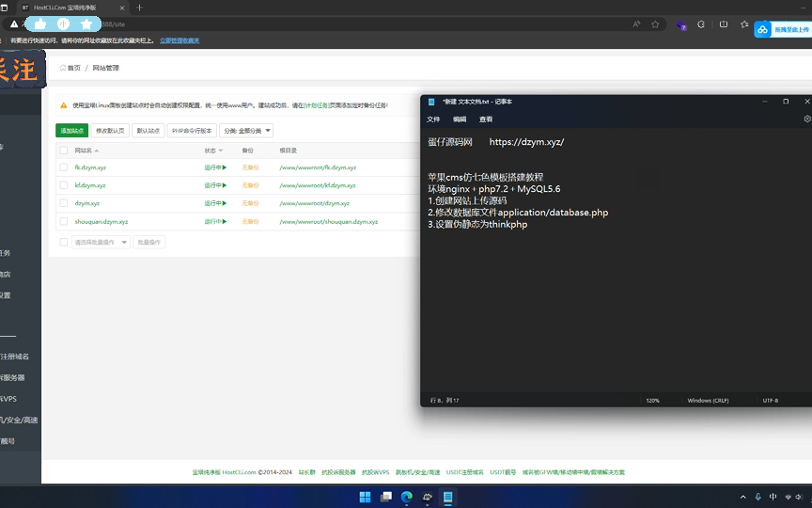Click the circular extension icon beside split screen
Screen dimensions: 812x508
click(x=701, y=24)
